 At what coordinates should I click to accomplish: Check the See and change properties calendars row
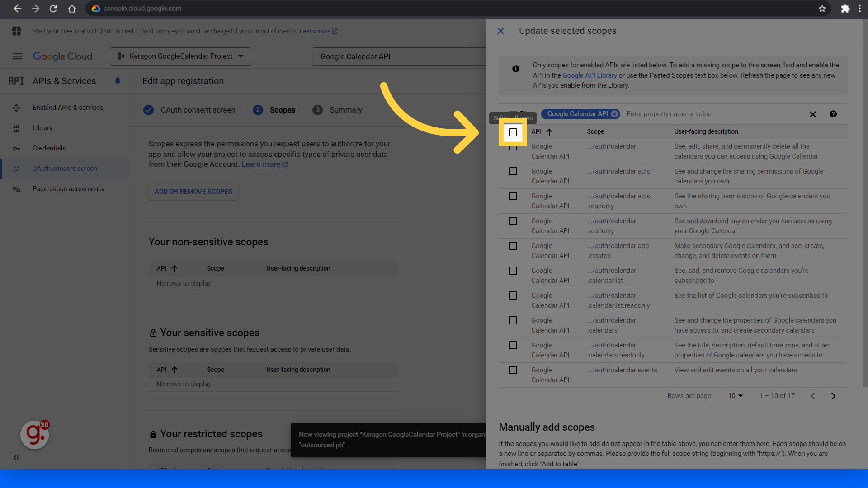click(513, 320)
